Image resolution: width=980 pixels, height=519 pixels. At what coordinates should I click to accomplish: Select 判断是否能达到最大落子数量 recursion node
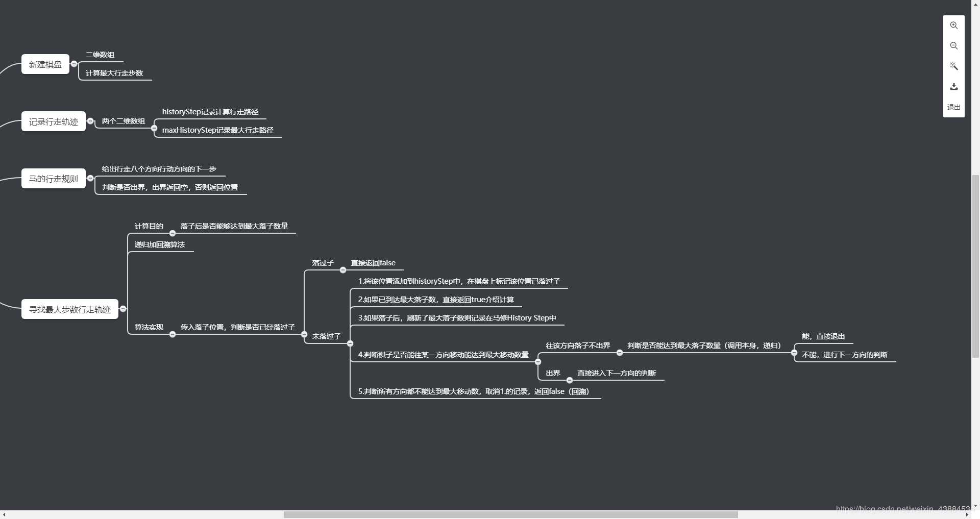(704, 345)
